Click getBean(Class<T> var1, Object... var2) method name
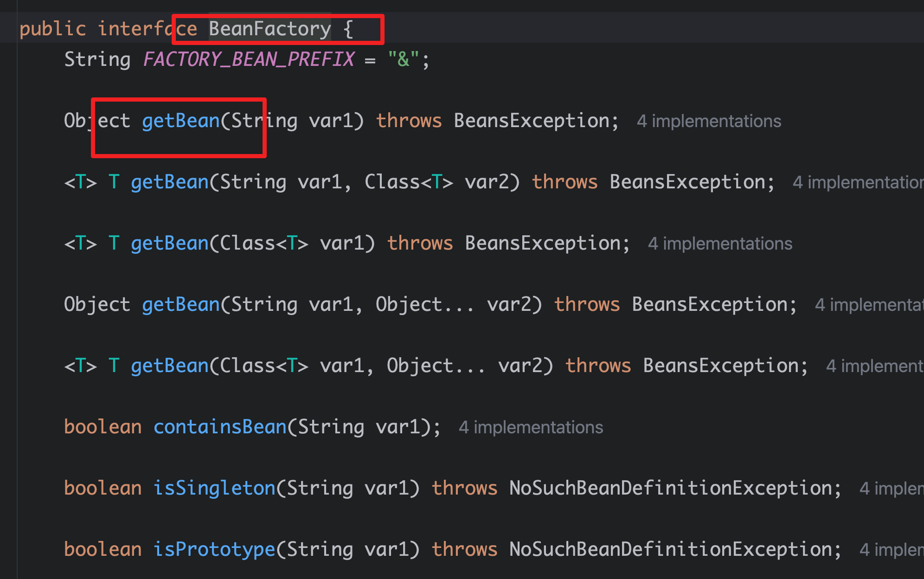This screenshot has width=924, height=579. point(170,366)
